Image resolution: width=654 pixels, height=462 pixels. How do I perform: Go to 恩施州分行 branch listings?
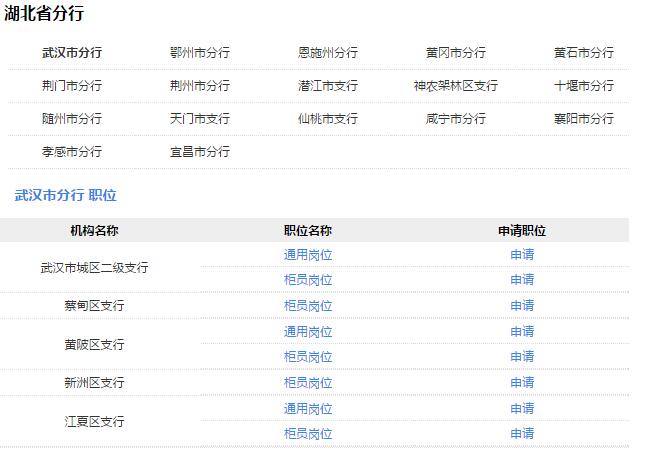click(x=327, y=53)
